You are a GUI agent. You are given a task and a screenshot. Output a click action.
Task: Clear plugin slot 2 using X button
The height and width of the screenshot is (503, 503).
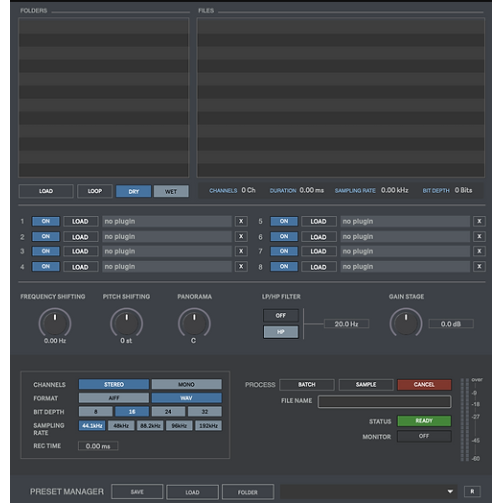pos(241,237)
